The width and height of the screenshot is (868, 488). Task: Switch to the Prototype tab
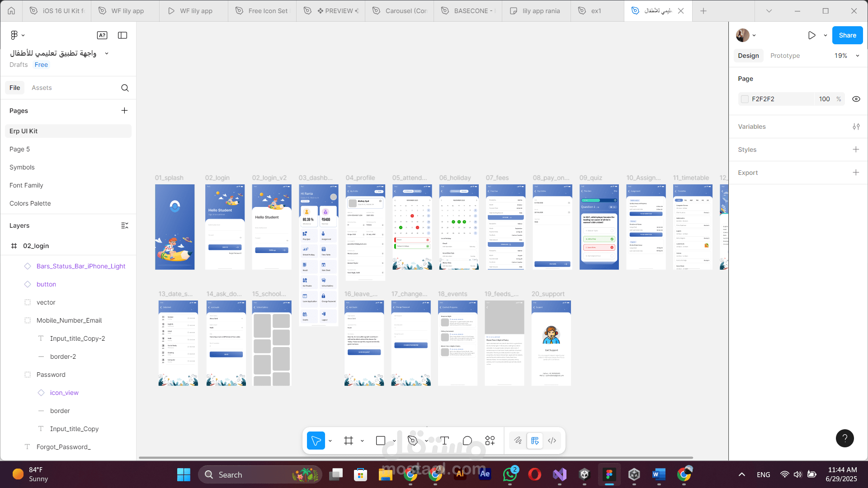[x=785, y=56]
